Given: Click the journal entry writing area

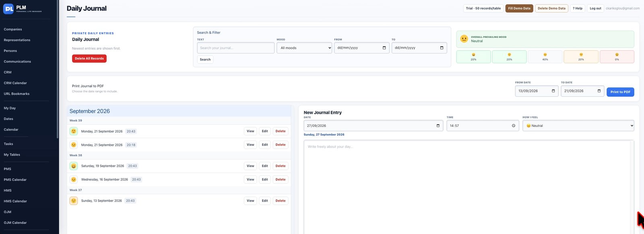Looking at the screenshot, I should point(469,187).
